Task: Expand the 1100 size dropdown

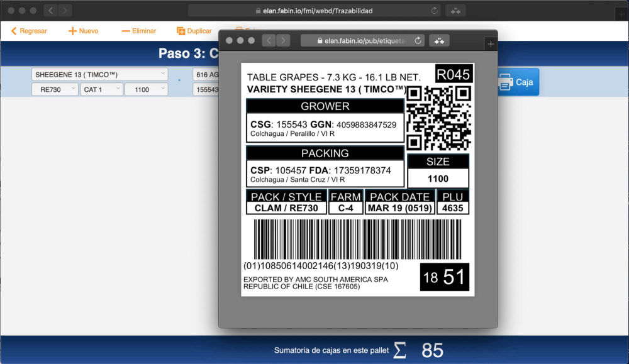Action: click(x=146, y=89)
